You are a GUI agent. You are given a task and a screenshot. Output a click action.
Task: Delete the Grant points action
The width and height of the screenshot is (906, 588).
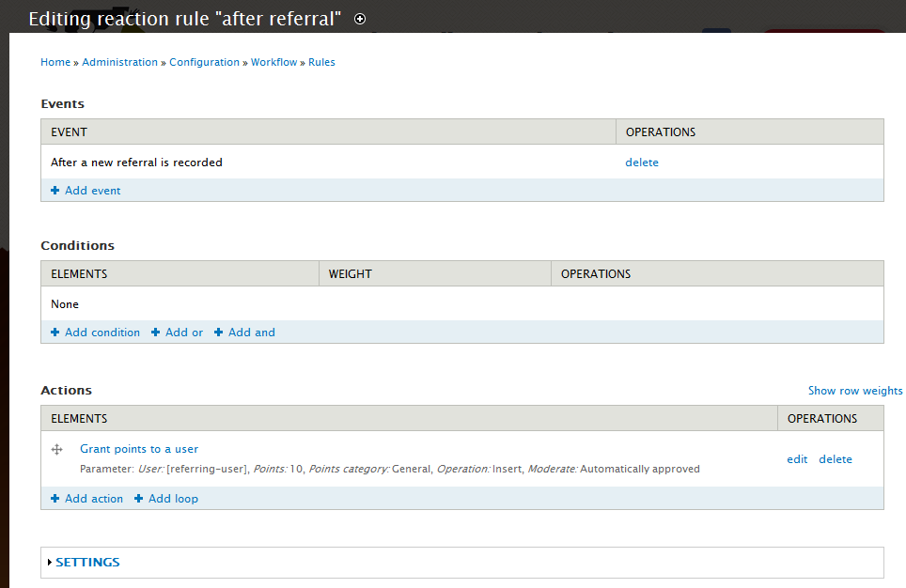[x=836, y=458]
